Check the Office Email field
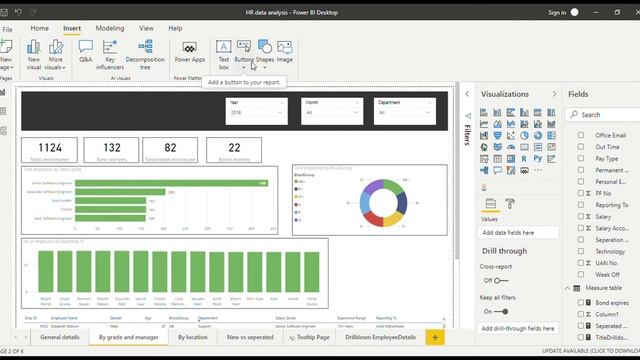Screen dimensions: 640x360 click(x=581, y=135)
